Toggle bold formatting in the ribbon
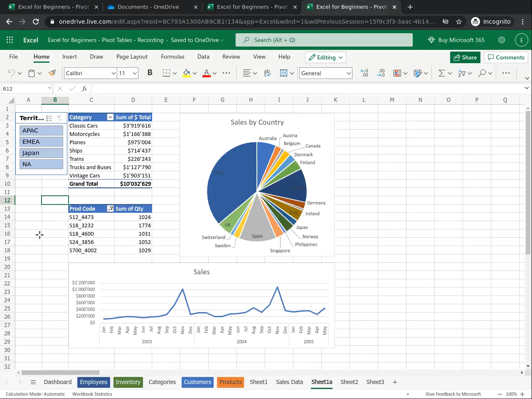Screen dimensions: 532x399 pyautogui.click(x=150, y=73)
